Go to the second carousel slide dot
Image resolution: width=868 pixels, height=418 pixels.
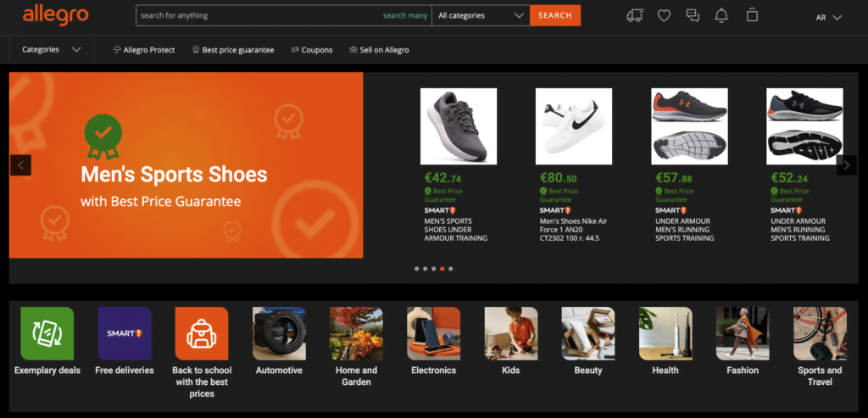tap(425, 269)
